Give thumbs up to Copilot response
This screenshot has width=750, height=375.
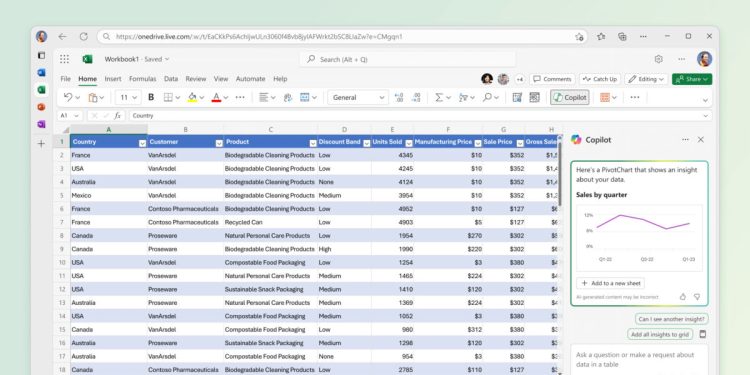pyautogui.click(x=683, y=297)
